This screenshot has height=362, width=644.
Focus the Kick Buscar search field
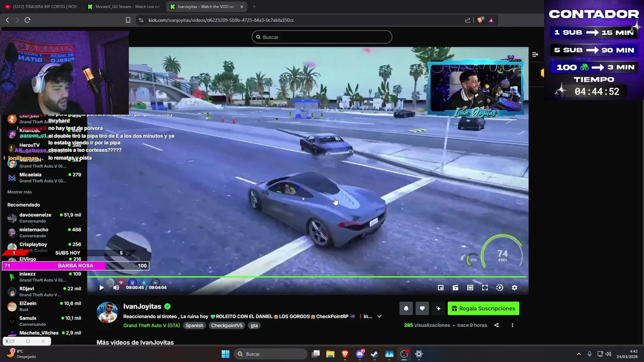[x=322, y=37]
